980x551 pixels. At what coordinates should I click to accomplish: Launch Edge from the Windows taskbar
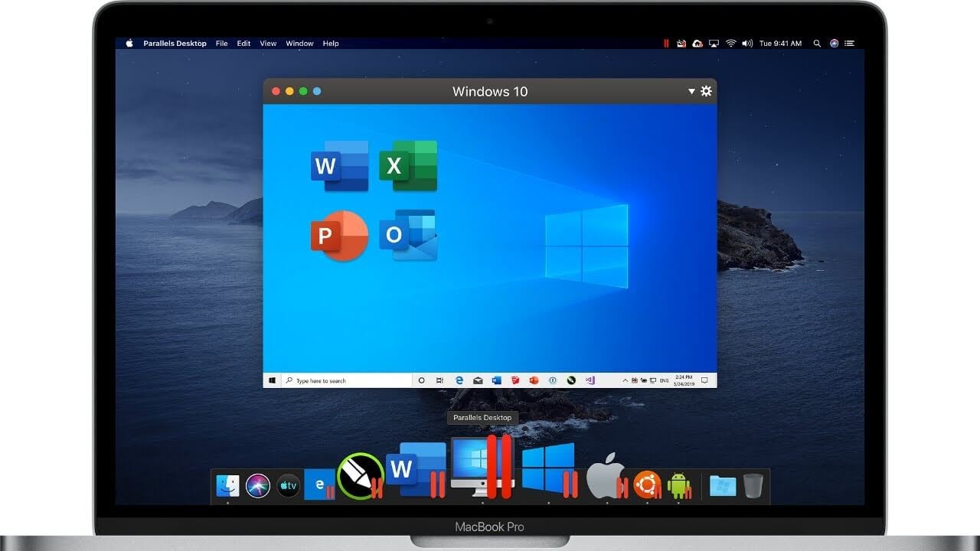click(x=459, y=380)
